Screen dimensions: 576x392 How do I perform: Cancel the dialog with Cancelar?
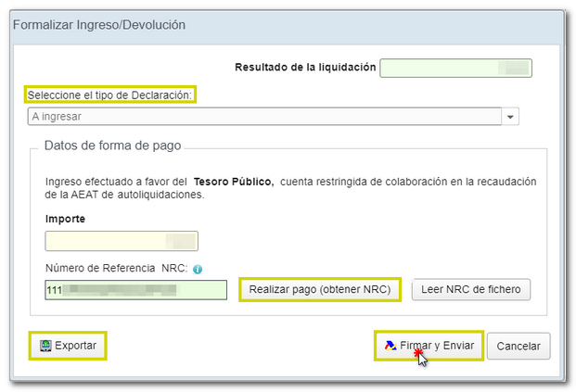point(518,347)
